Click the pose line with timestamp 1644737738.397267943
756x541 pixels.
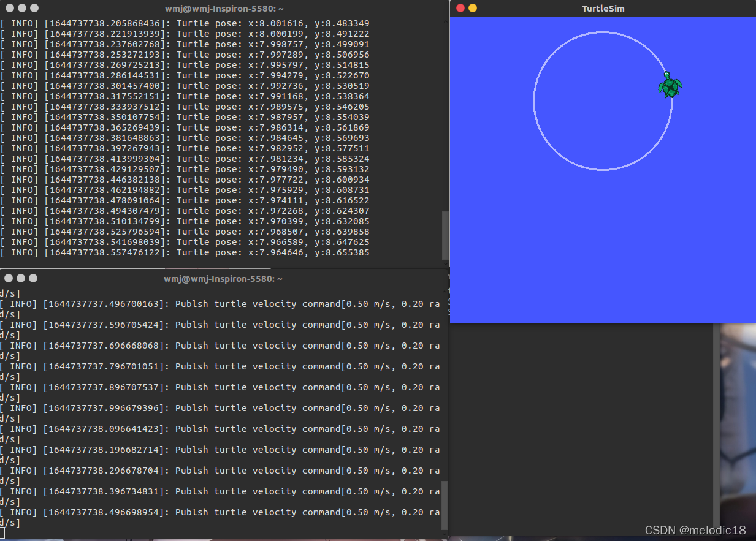click(x=185, y=148)
